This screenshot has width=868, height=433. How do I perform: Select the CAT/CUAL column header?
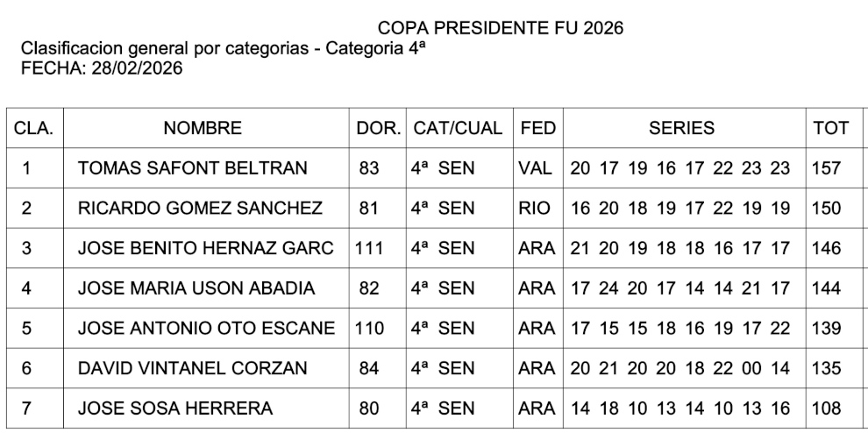[458, 128]
